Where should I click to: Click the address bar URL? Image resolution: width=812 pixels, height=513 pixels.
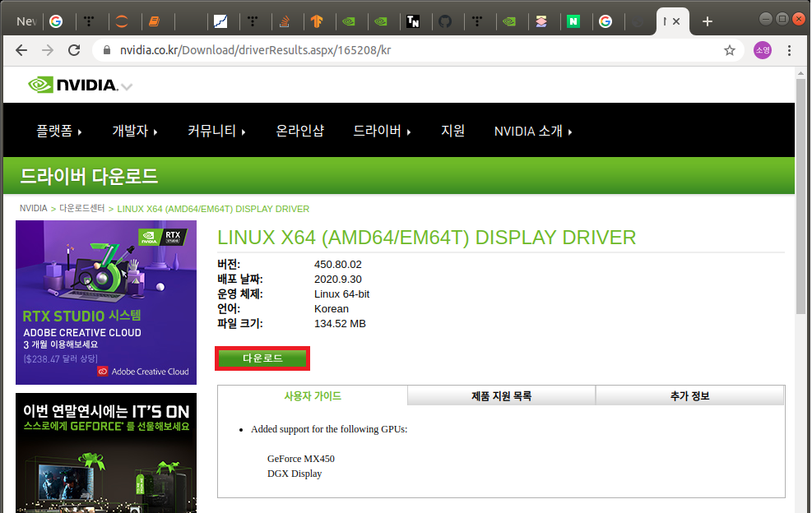click(255, 50)
